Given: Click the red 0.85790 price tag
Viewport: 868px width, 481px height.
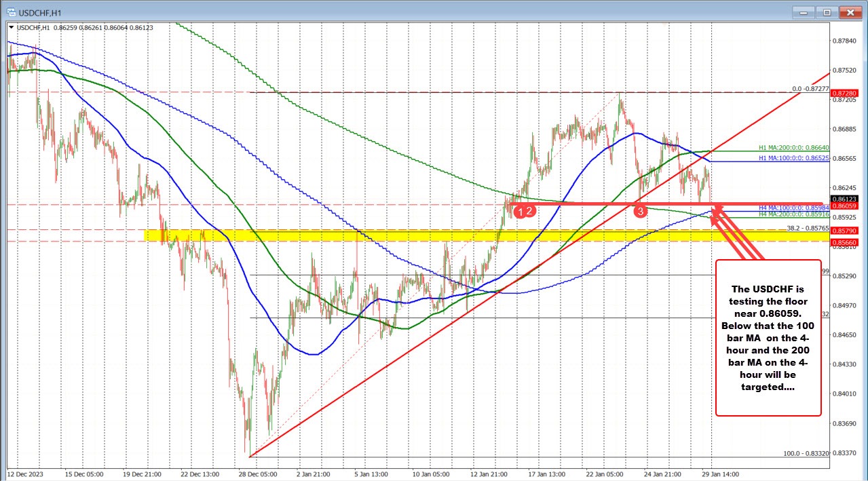Looking at the screenshot, I should click(x=846, y=231).
